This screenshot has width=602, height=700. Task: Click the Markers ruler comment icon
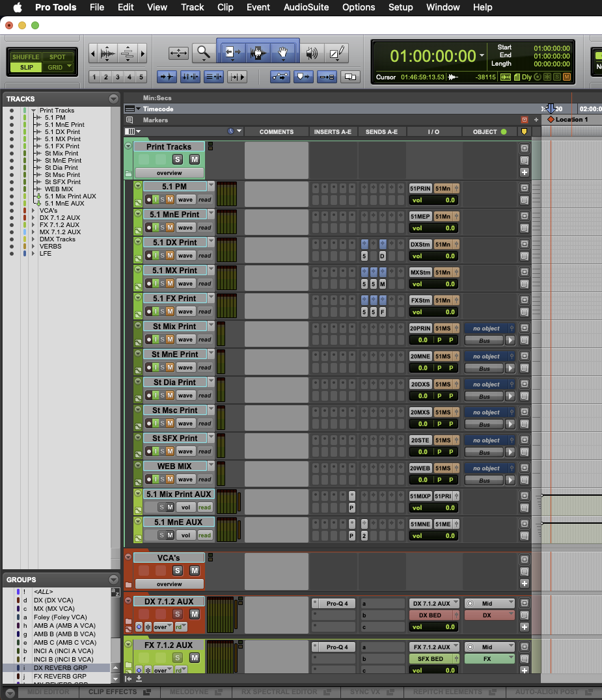click(x=130, y=120)
